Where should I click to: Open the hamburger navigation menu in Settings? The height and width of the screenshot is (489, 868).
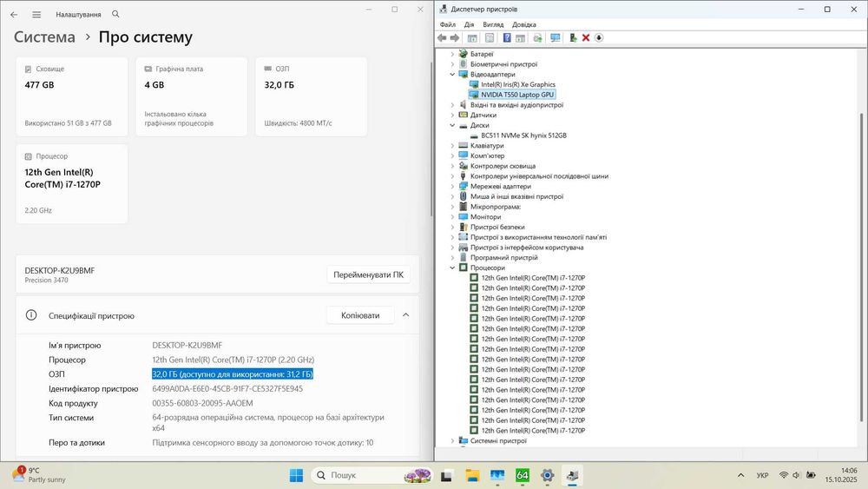tap(36, 15)
